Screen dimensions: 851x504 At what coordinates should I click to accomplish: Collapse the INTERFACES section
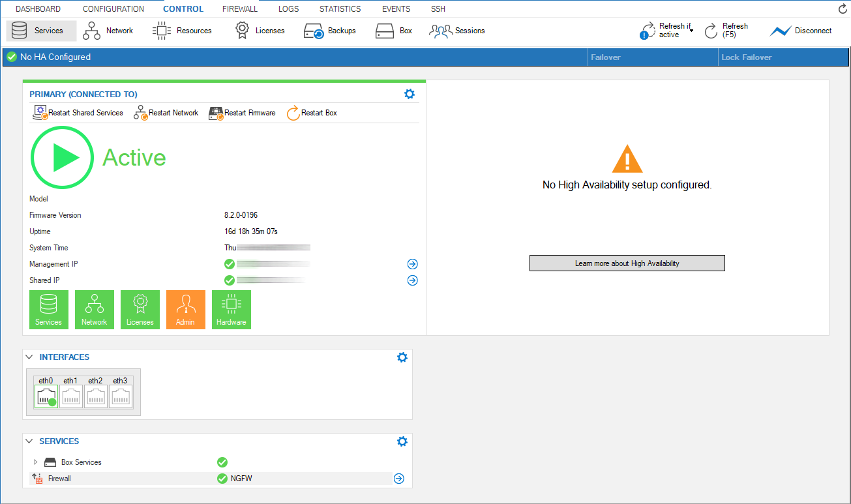pos(29,357)
